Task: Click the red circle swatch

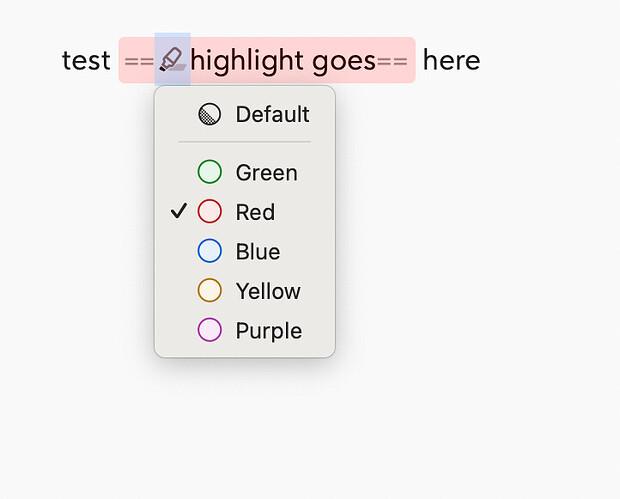Action: 210,212
